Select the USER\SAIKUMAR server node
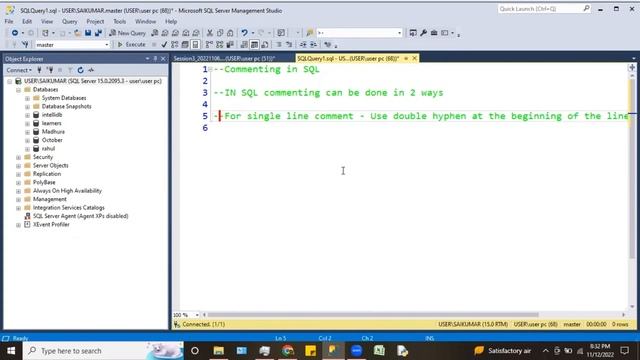The image size is (640, 360). click(x=93, y=81)
